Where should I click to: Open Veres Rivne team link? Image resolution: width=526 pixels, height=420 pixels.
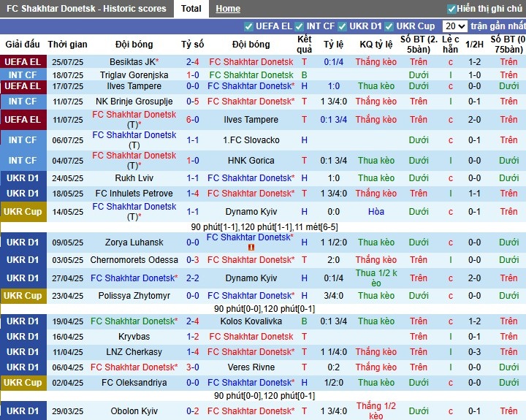251,367
